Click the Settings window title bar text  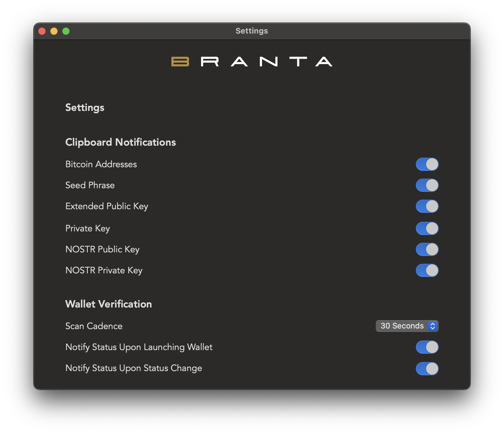click(x=252, y=31)
